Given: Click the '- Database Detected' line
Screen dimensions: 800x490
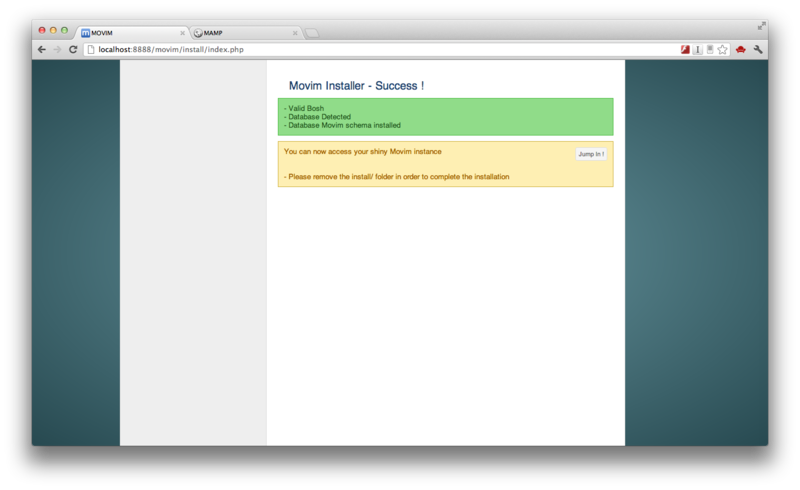Looking at the screenshot, I should pos(317,117).
